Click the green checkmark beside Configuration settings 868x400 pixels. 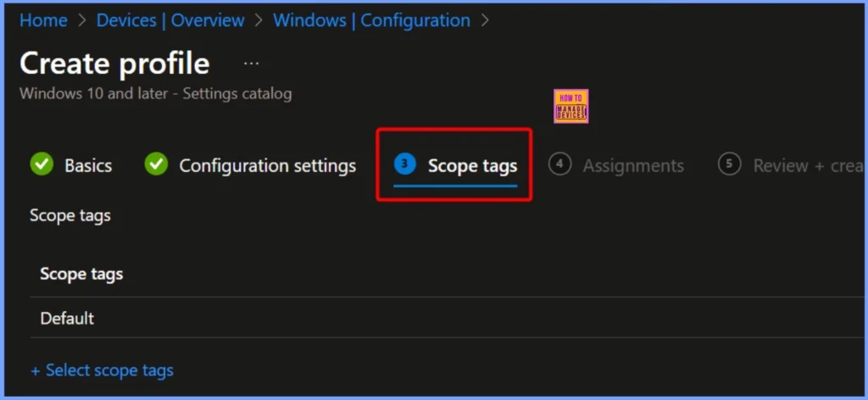[x=156, y=164]
